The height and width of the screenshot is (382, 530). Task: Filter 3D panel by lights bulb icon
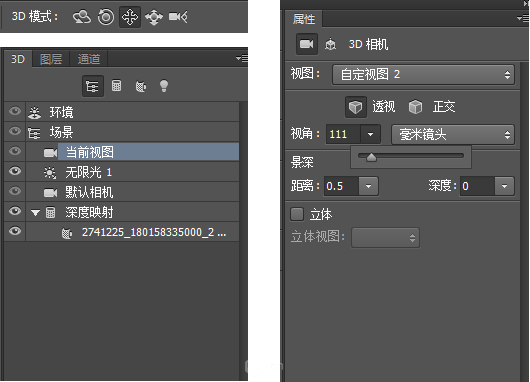pyautogui.click(x=164, y=86)
